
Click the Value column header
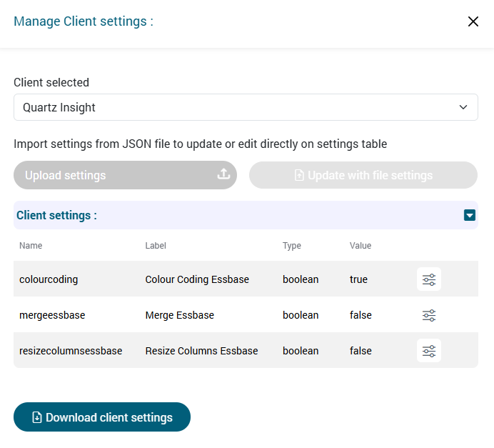pos(361,246)
